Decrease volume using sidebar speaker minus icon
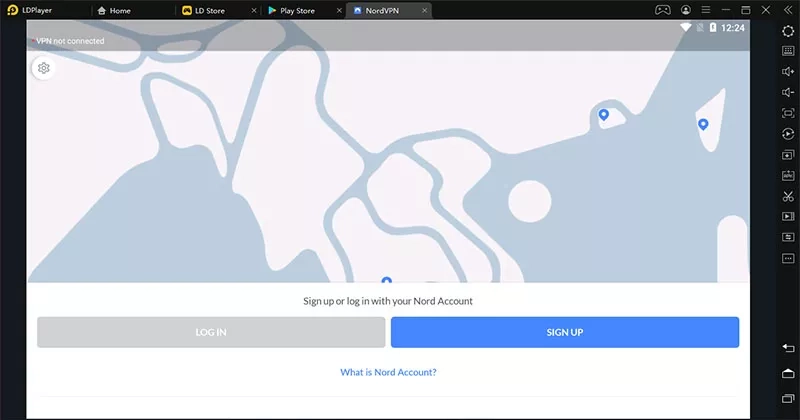The width and height of the screenshot is (800, 420). [x=788, y=93]
